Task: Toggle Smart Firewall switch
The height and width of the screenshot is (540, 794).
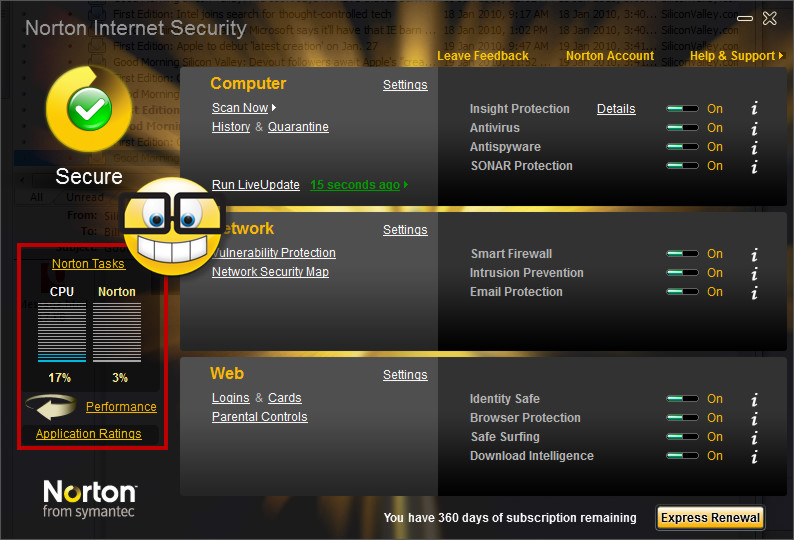Action: click(x=682, y=254)
